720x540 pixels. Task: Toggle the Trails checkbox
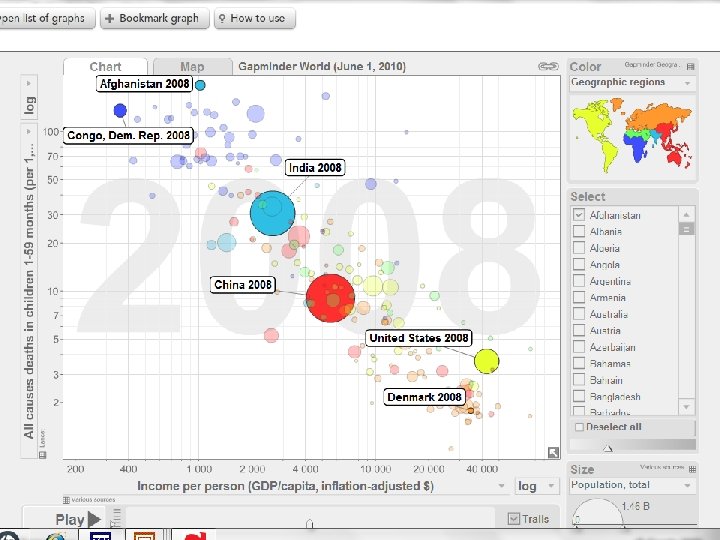point(514,519)
